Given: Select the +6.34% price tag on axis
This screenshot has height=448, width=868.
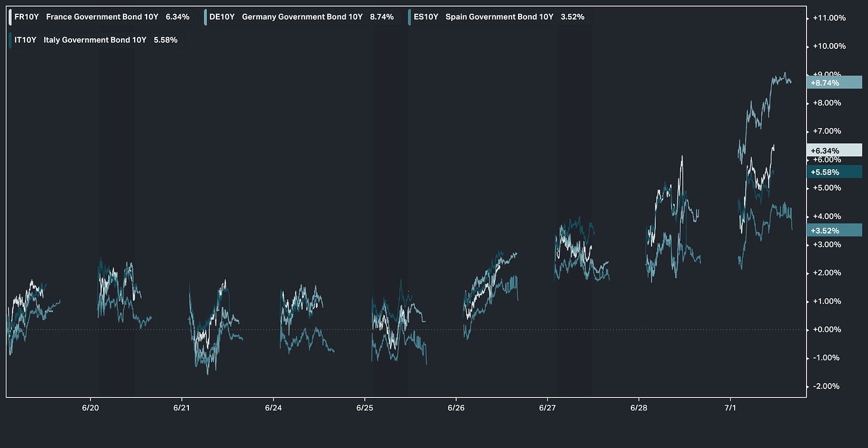Looking at the screenshot, I should [x=834, y=150].
